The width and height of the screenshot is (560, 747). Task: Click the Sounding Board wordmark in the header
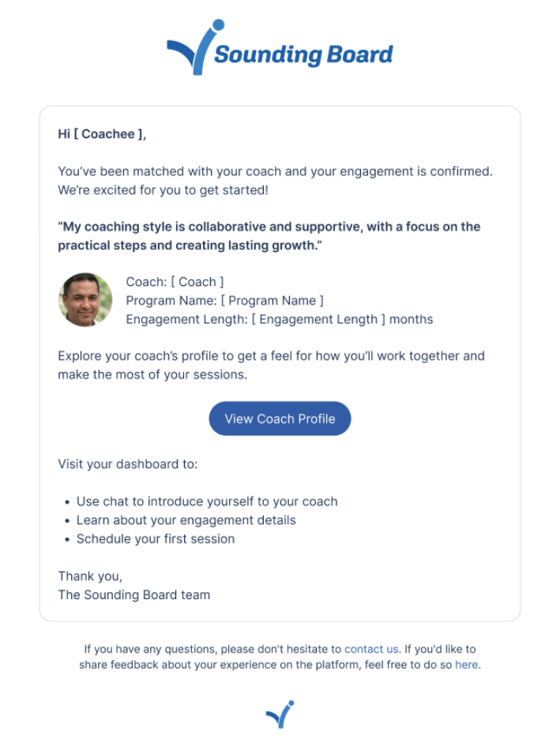click(x=303, y=55)
